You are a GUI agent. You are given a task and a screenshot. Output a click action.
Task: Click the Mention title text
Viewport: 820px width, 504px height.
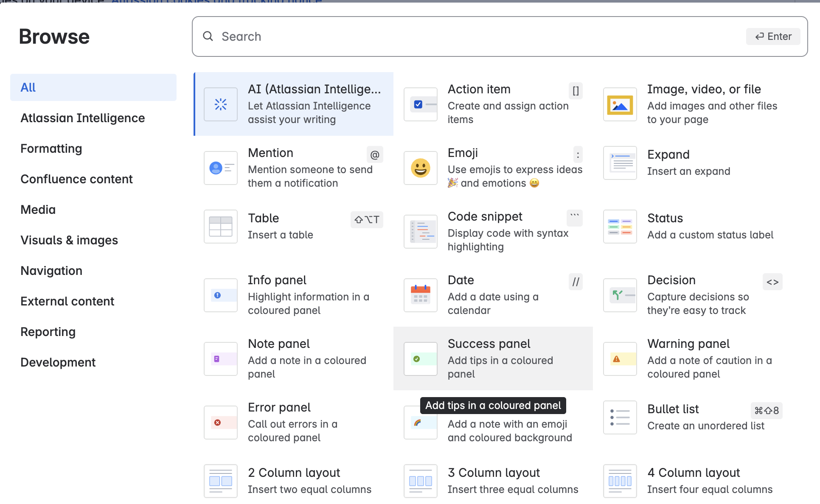[271, 153]
